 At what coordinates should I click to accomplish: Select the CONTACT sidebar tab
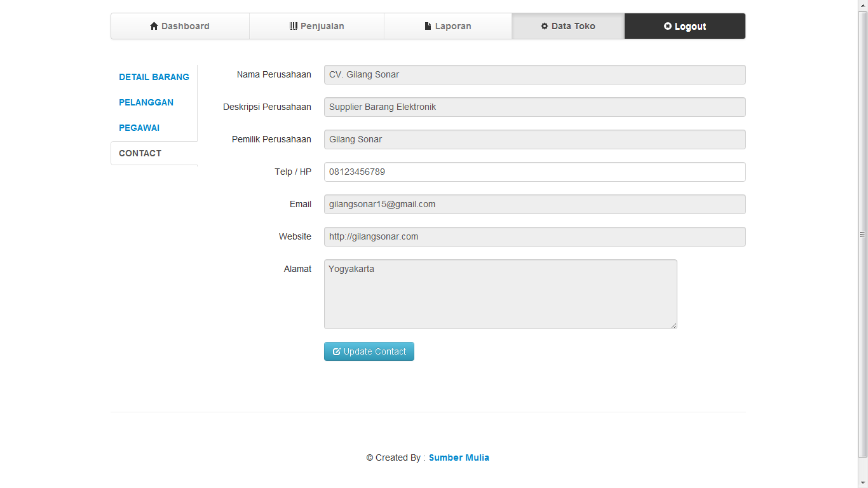tap(140, 153)
